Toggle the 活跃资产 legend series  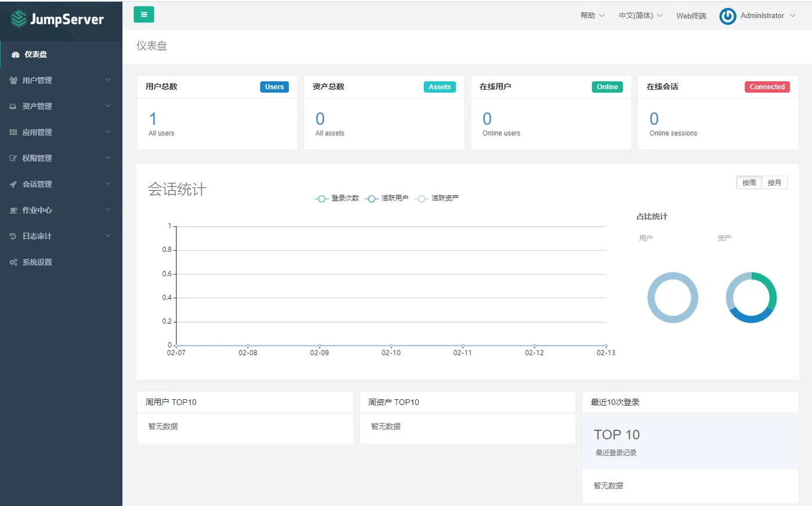437,198
